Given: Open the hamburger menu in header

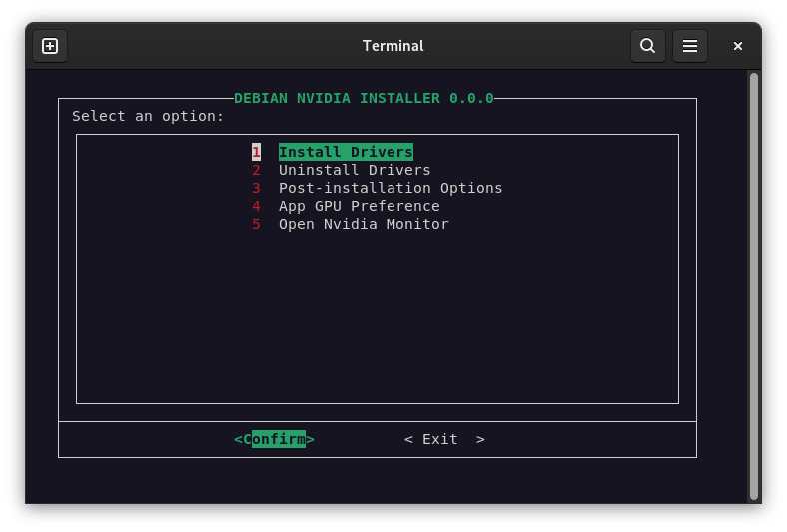Looking at the screenshot, I should pyautogui.click(x=689, y=46).
